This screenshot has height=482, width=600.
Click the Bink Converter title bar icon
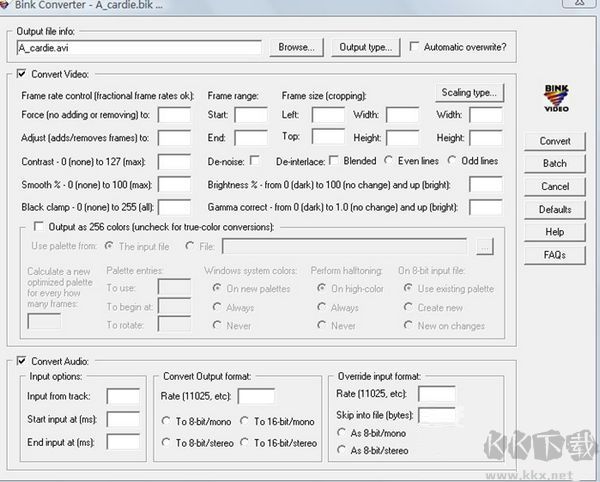click(9, 7)
